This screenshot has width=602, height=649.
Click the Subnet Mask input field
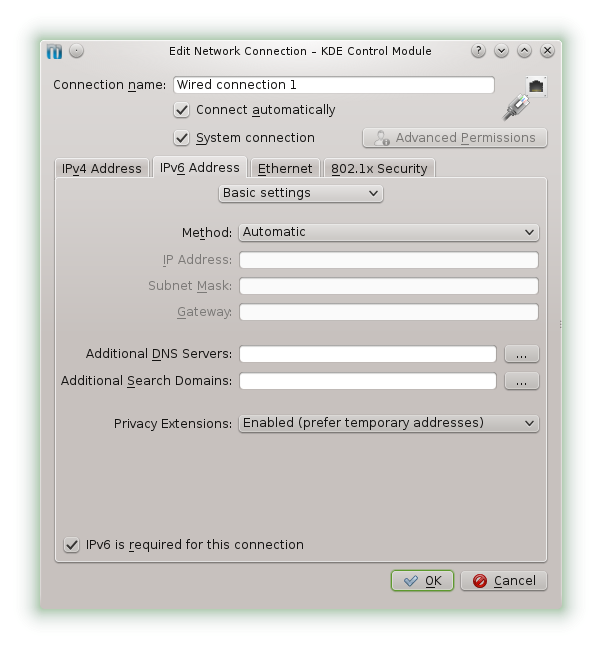pos(389,286)
